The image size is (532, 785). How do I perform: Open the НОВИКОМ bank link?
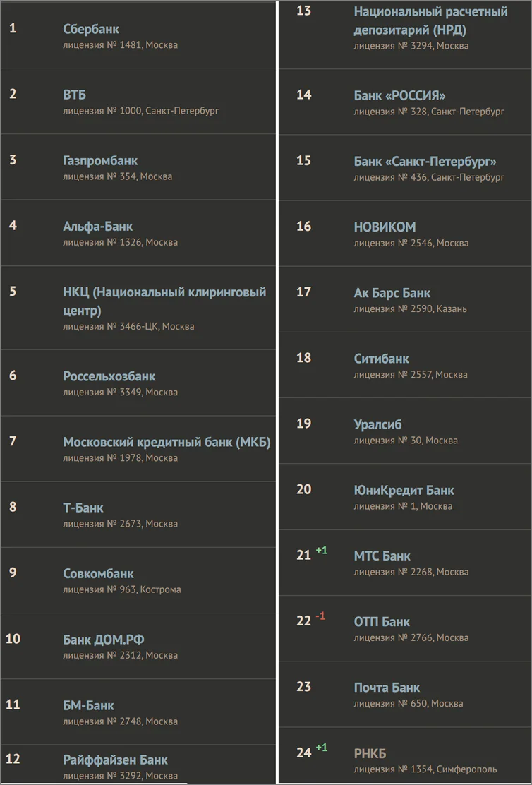pos(385,227)
